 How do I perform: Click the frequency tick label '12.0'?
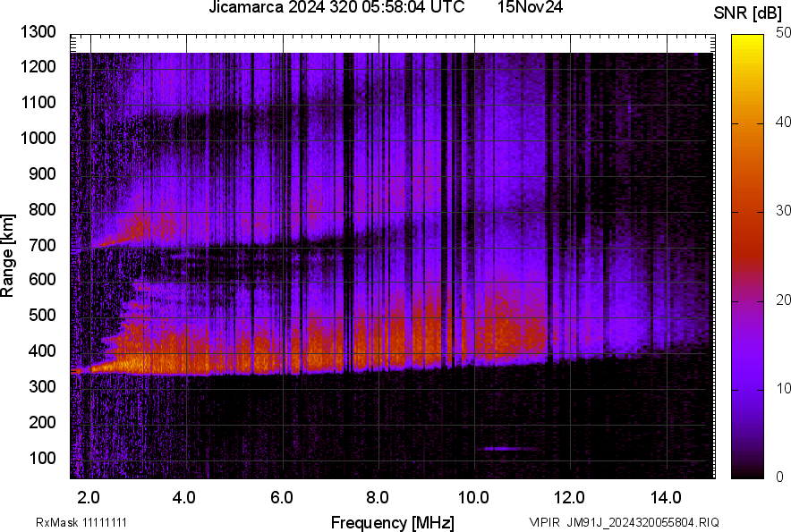click(x=570, y=498)
